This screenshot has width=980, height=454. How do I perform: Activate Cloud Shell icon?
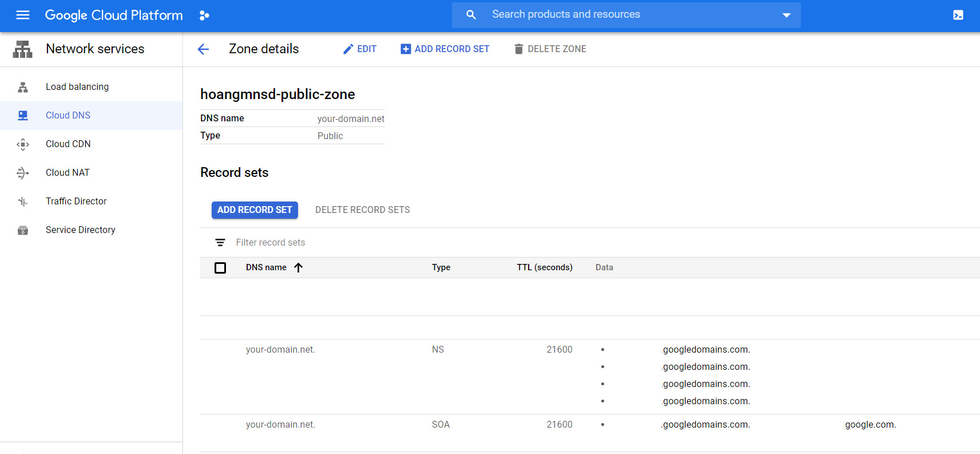point(958,15)
